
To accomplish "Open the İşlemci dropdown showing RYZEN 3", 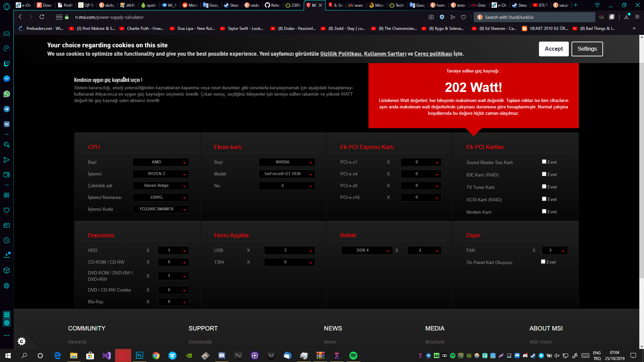I will [161, 174].
